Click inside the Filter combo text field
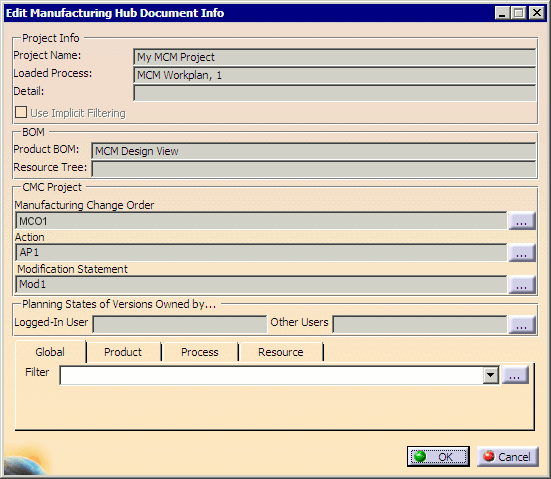Screen dimensions: 551x479 [271, 375]
